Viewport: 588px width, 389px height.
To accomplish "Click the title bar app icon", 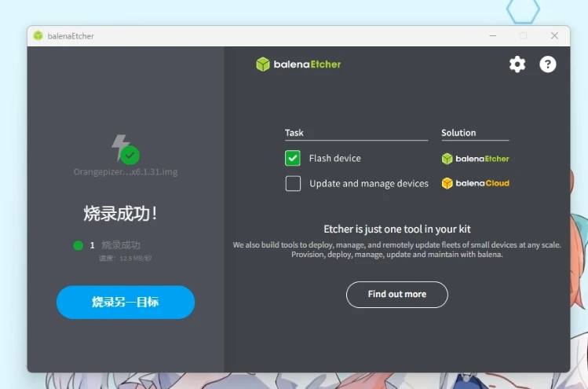I will coord(38,35).
